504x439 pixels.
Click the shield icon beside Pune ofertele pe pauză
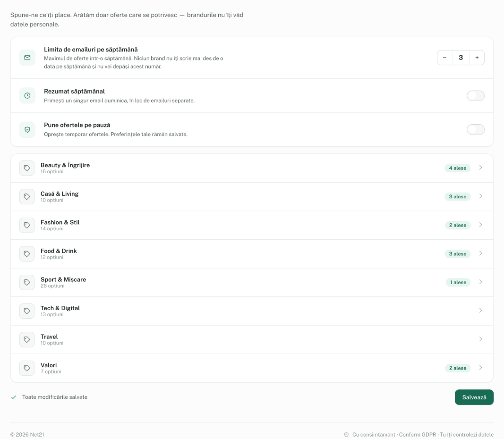point(27,129)
